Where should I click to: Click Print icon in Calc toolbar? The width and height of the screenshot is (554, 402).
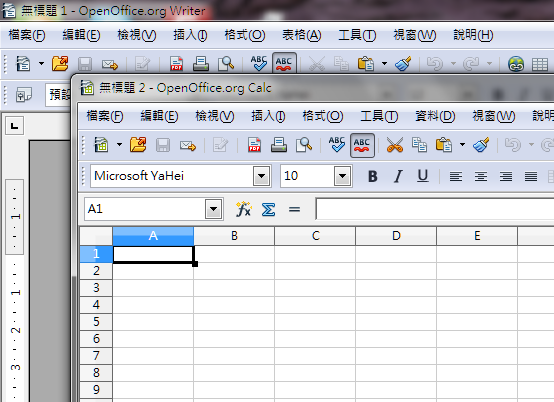pos(279,145)
